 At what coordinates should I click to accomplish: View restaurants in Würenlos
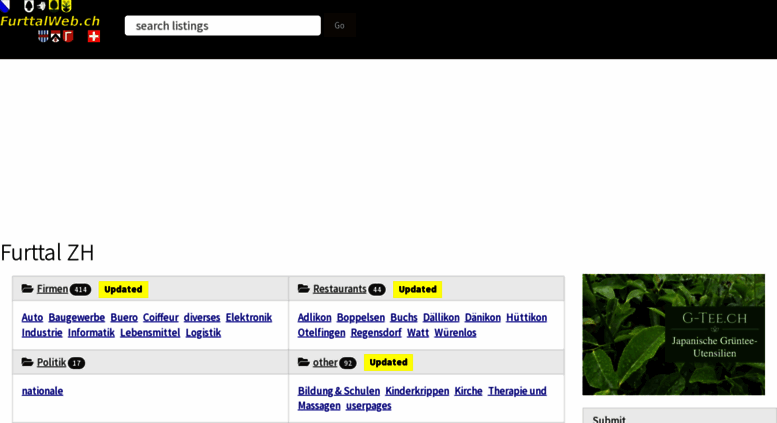click(455, 333)
